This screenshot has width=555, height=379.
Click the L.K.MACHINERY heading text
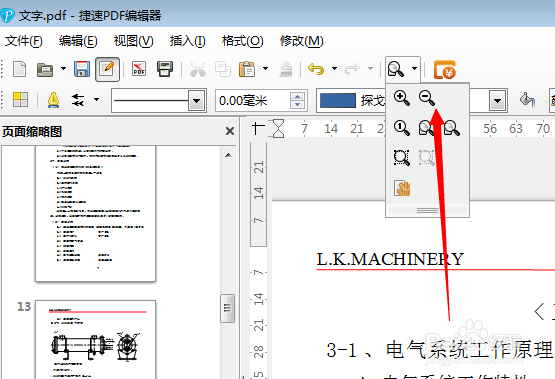390,259
